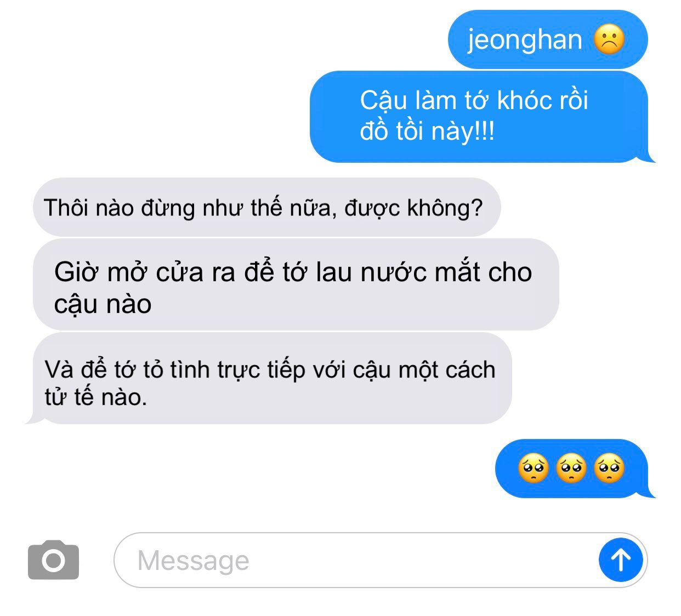The image size is (681, 616).
Task: Select the "Và để tớ tỏ tình" message
Action: point(269,379)
